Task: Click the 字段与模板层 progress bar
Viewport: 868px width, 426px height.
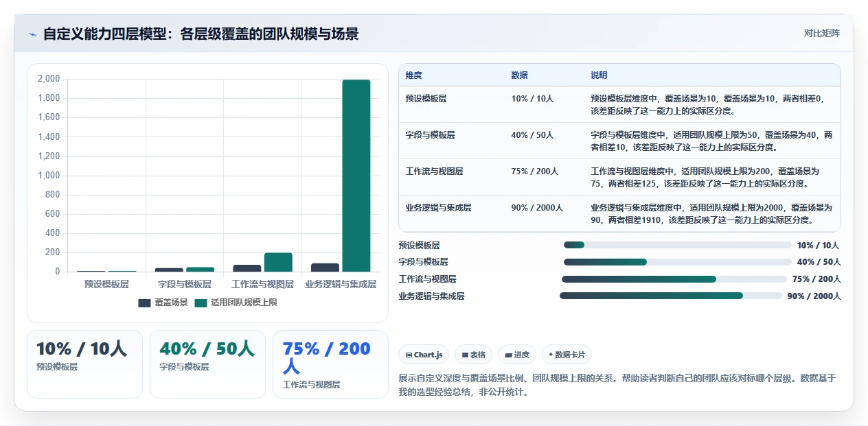Action: click(x=677, y=262)
